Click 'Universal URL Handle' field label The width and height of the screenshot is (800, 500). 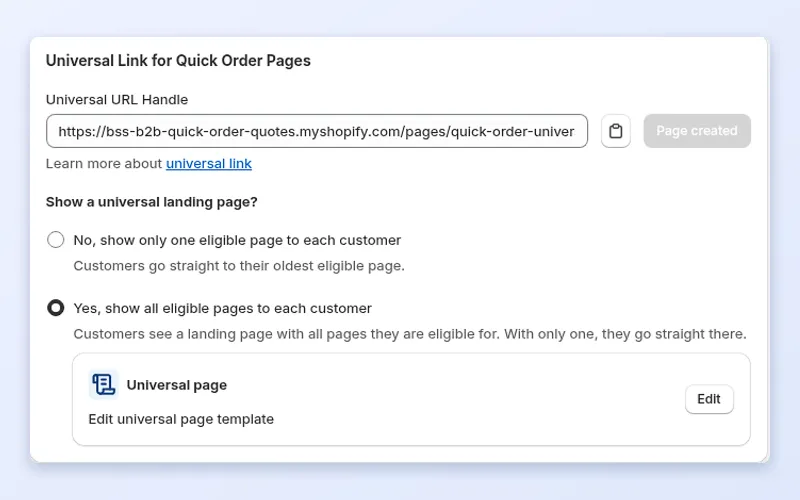pyautogui.click(x=117, y=99)
